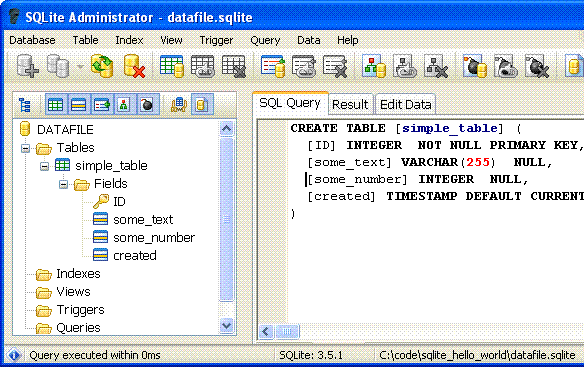584x367 pixels.
Task: Select the some_text field in tree
Action: (x=143, y=219)
